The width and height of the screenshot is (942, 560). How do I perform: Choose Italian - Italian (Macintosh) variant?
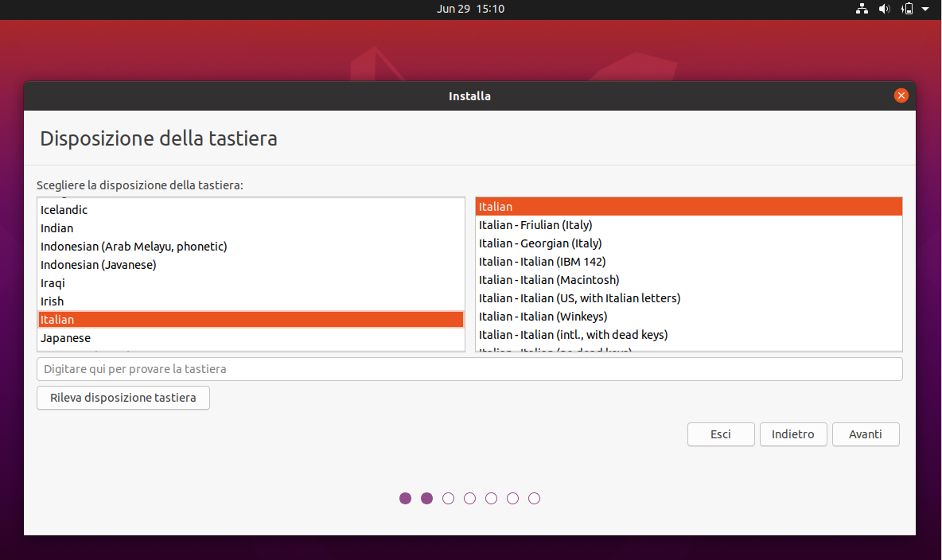click(688, 280)
